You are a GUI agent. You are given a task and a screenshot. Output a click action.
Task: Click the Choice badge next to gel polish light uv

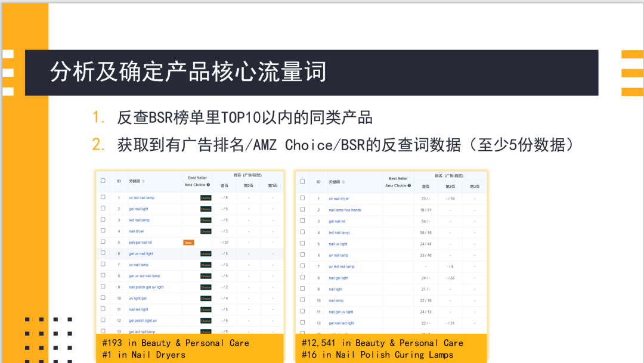tap(206, 320)
